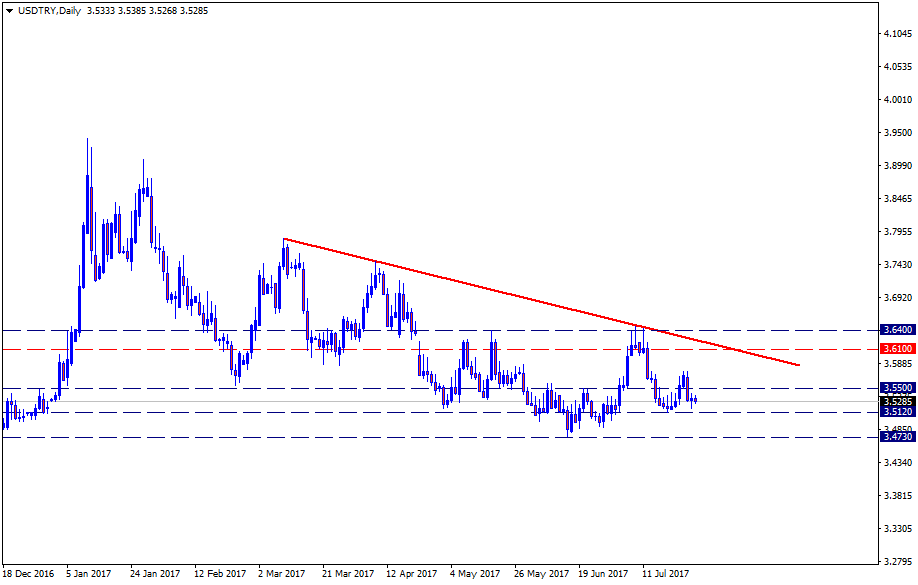This screenshot has width=918, height=585.
Task: Click the 26 May 2017 date label
Action: pyautogui.click(x=540, y=575)
